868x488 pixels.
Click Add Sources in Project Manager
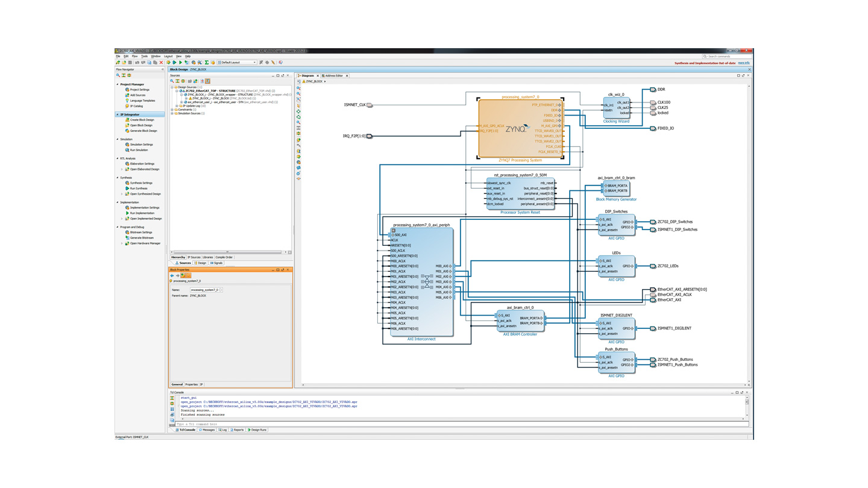click(x=137, y=95)
